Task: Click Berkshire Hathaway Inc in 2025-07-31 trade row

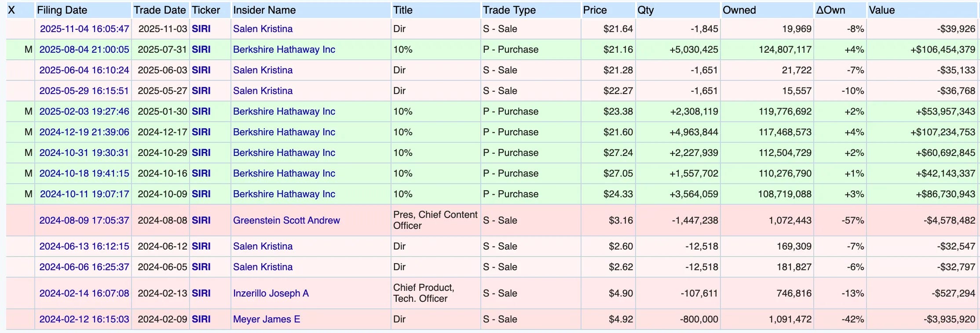Action: point(284,50)
